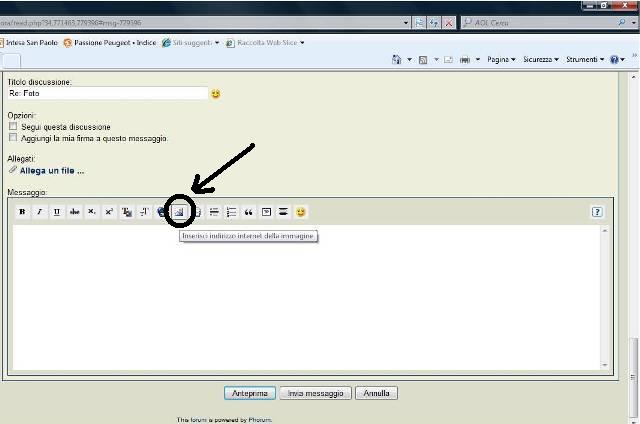The height and width of the screenshot is (424, 640).
Task: Click the Annulla button
Action: [x=376, y=393]
